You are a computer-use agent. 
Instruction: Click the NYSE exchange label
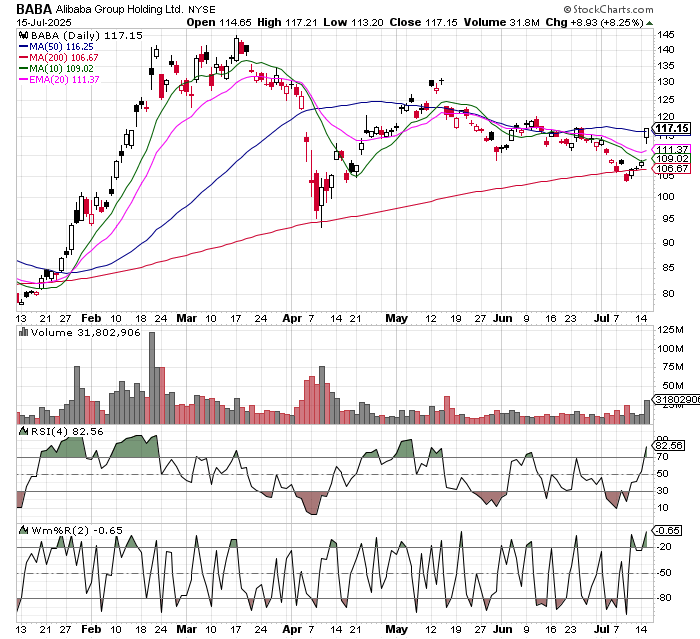click(x=201, y=9)
